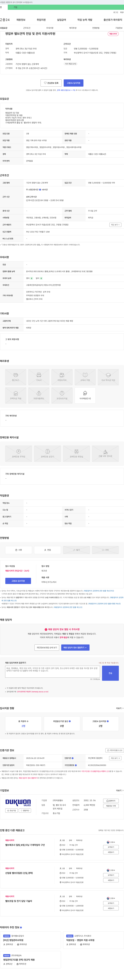Open the remedy.kocsc.or.kr link
124x980 pixels.
[x=33, y=692]
